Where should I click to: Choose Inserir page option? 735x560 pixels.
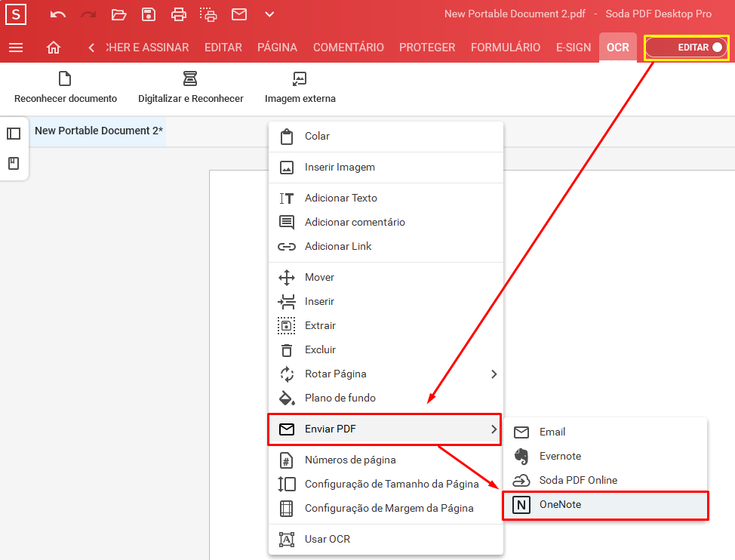tap(386, 301)
